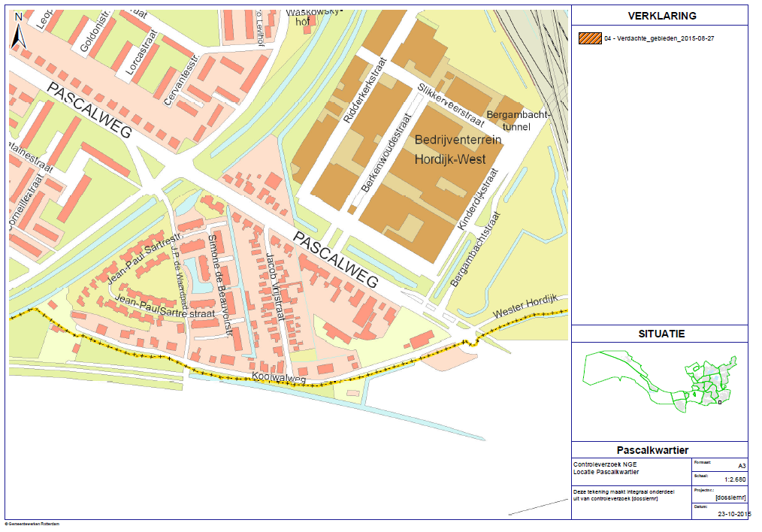Click the project number value [dossiernr]
This screenshot has height=532, width=762.
(730, 497)
